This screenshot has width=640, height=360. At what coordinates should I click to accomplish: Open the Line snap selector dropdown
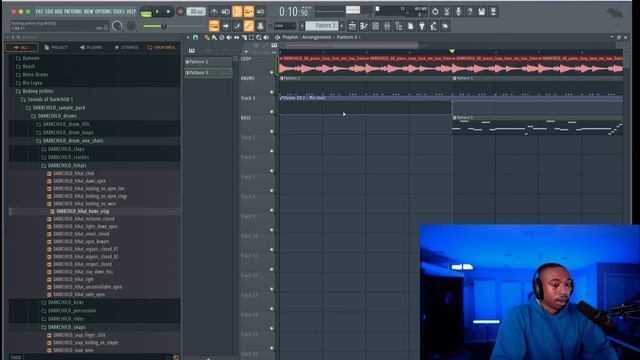[285, 26]
